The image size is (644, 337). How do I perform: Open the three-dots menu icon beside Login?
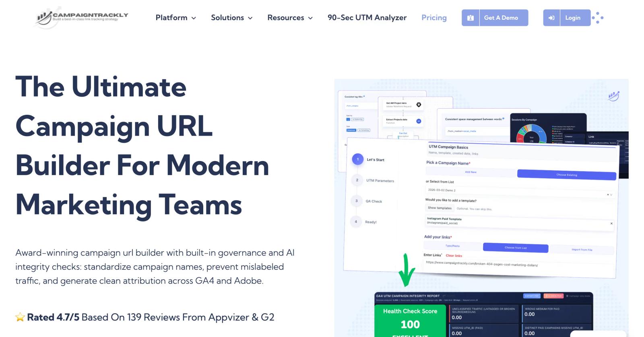(598, 18)
